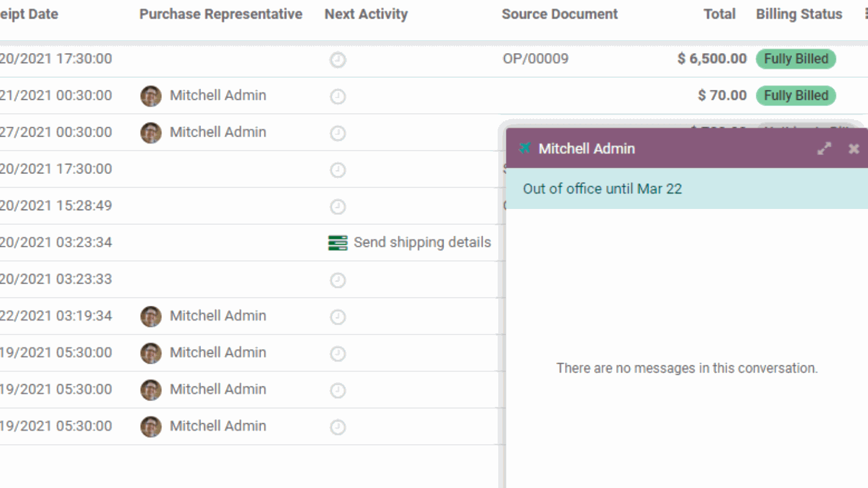Screen dimensions: 868x488
Task: Click the activity clock in the 20/2021 15:28:49 row
Action: tap(338, 207)
